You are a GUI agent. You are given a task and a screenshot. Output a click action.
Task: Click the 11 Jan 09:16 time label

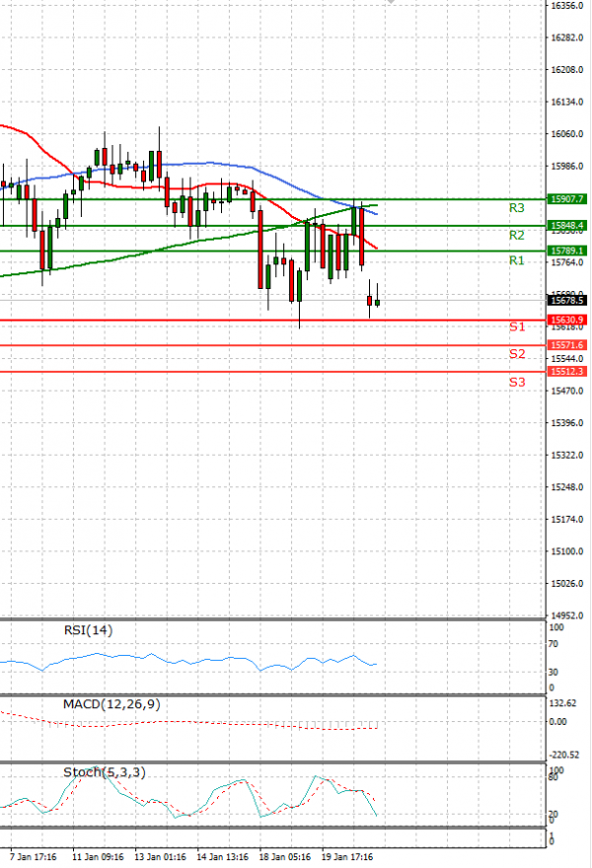pos(98,857)
